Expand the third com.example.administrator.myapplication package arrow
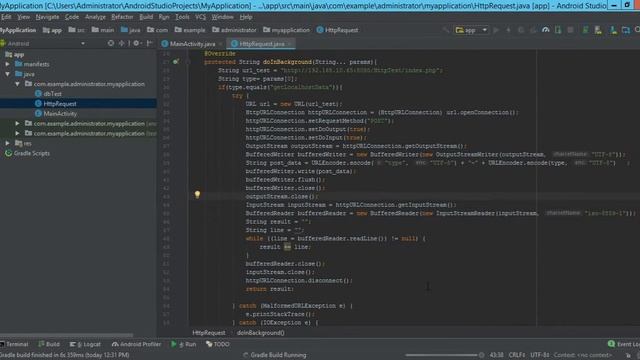This screenshot has height=360, width=640. point(17,133)
